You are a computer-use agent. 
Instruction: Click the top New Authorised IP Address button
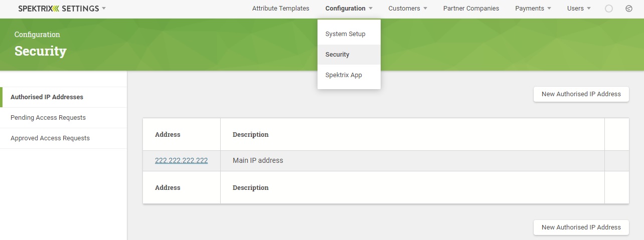(x=581, y=94)
